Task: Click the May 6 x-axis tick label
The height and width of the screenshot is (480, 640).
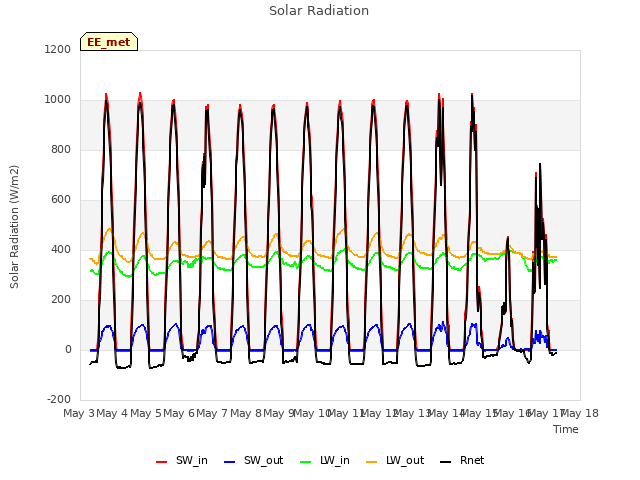Action: click(x=179, y=413)
